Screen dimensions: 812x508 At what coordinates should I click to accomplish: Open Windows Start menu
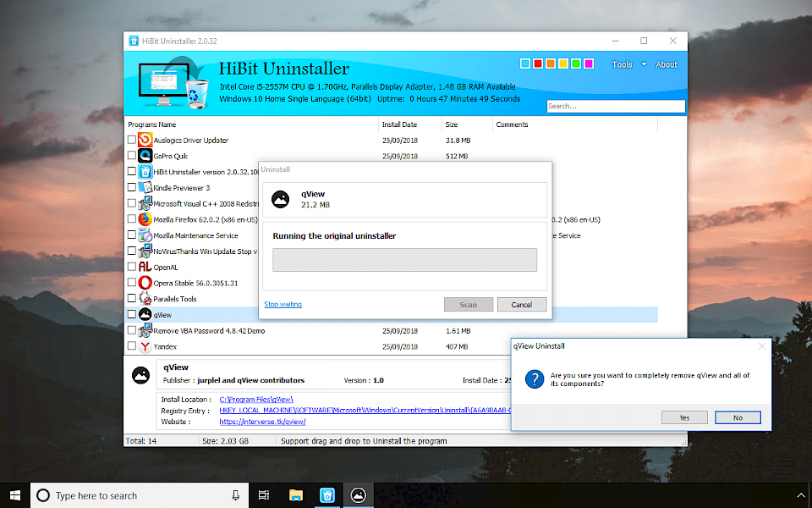(x=15, y=495)
